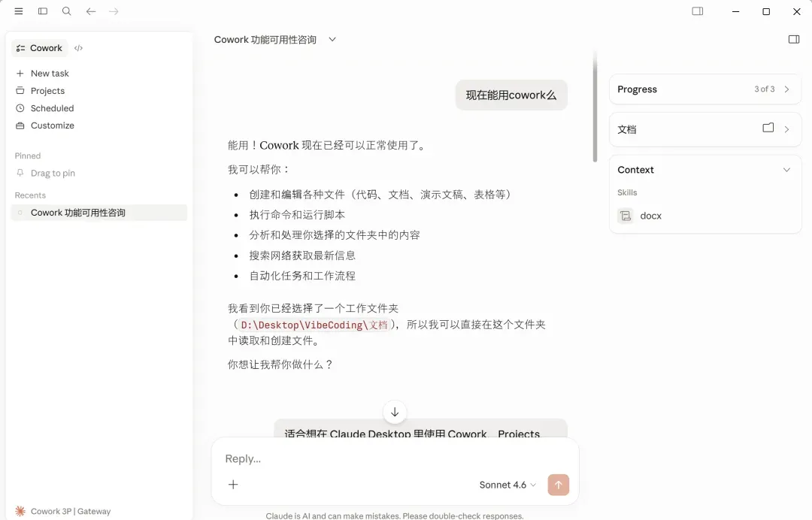Toggle the left sidebar panel icon
Viewport: 812px width, 520px height.
(x=43, y=11)
